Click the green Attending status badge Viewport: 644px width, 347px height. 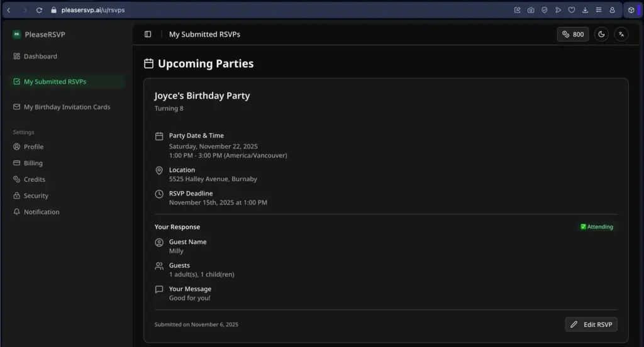(596, 227)
